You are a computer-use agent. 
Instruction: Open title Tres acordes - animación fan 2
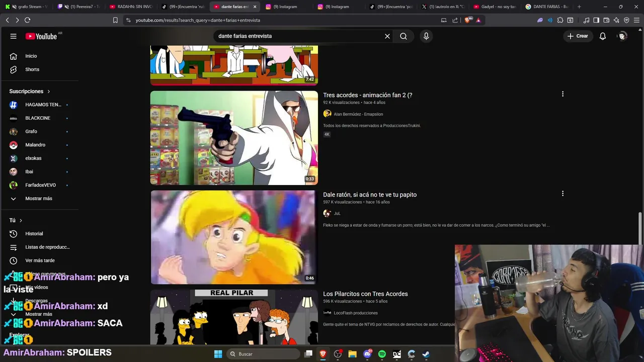[x=367, y=95]
